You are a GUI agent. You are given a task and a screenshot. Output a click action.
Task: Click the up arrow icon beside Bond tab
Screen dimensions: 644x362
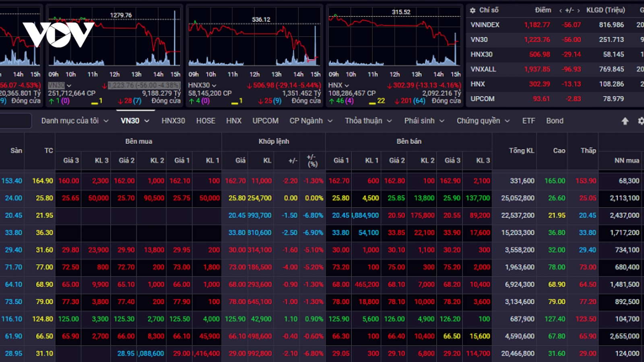pyautogui.click(x=625, y=121)
